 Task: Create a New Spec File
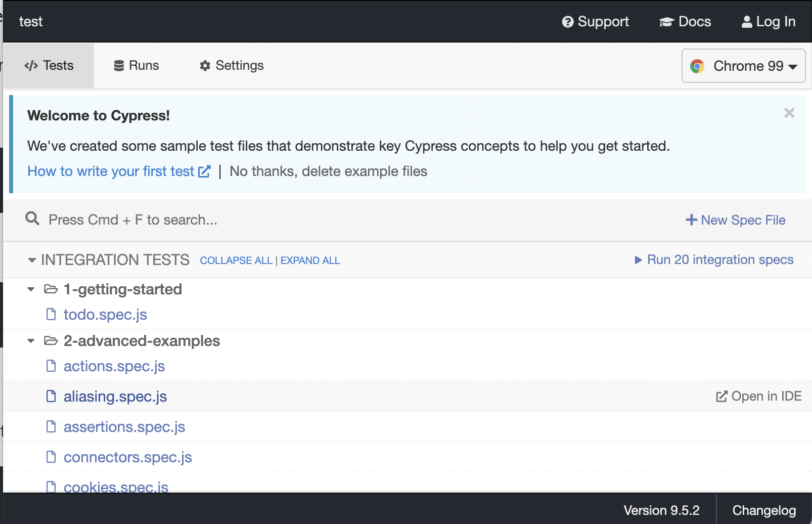click(735, 220)
